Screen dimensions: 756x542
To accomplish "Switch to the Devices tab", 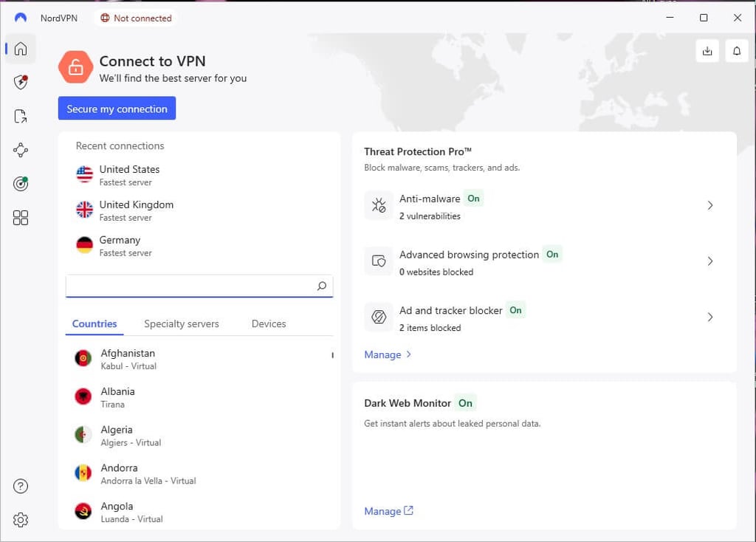I will point(269,324).
